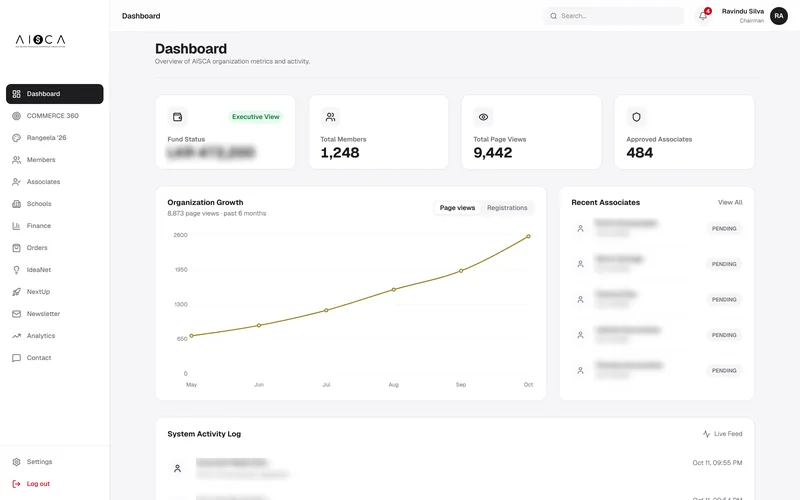Click the Finance bar chart icon

pos(16,226)
